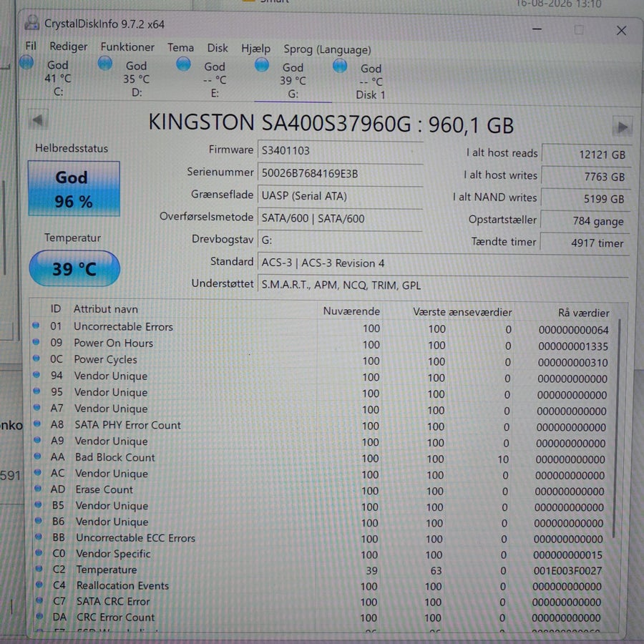Click the status dot for CRC Error Count

(39, 615)
